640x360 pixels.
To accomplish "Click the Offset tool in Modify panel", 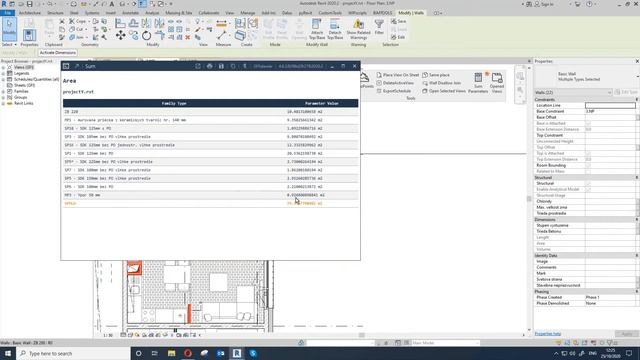I will 133,23.
